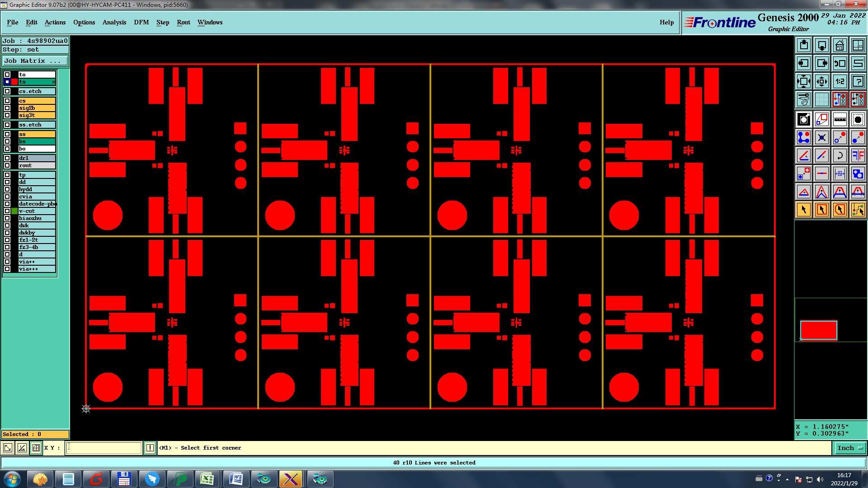Viewport: 868px width, 488px height.
Task: Click the pan left view icon
Action: click(x=804, y=63)
